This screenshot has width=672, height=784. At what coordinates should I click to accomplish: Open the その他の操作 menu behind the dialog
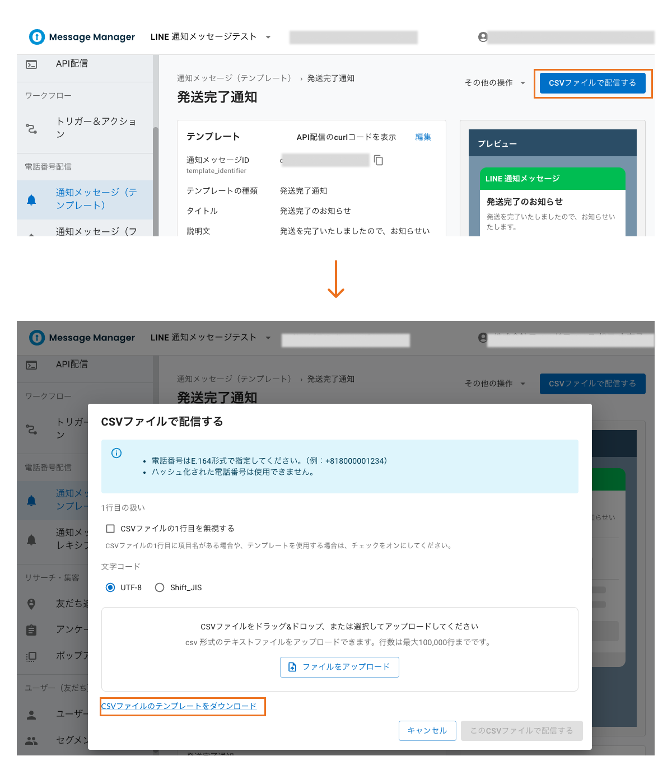pyautogui.click(x=495, y=384)
